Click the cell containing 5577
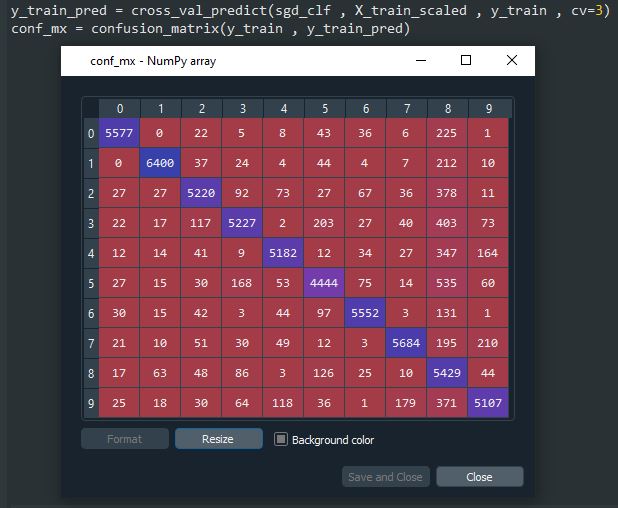Viewport: 618px width, 508px height. [119, 133]
